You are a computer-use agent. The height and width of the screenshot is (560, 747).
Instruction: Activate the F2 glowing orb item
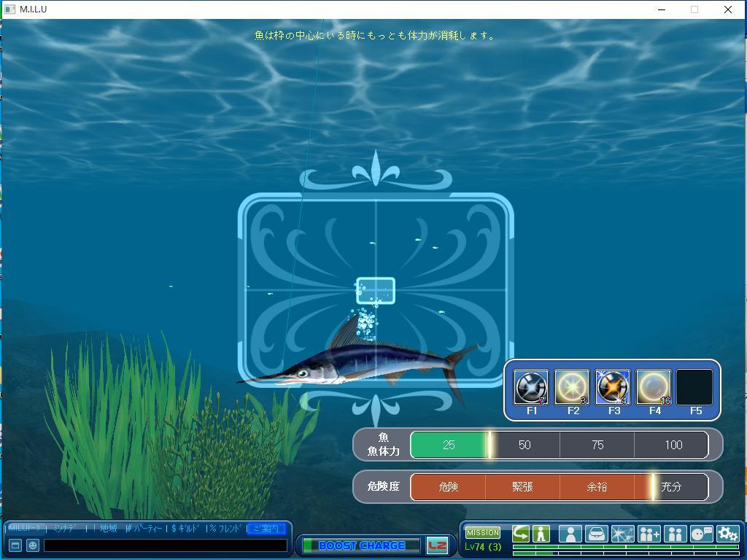point(572,386)
